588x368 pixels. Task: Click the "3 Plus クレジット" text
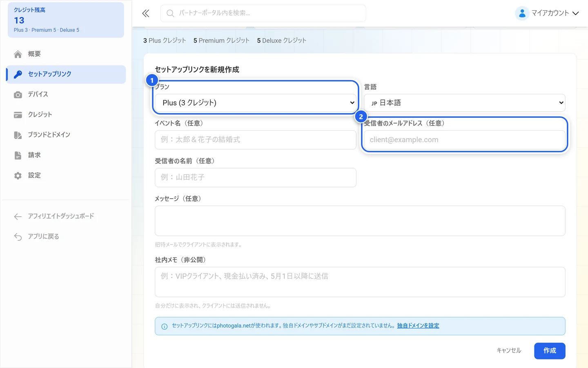point(165,40)
